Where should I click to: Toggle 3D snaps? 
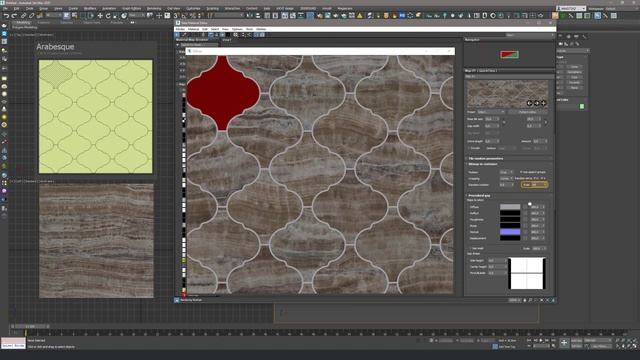tap(176, 16)
